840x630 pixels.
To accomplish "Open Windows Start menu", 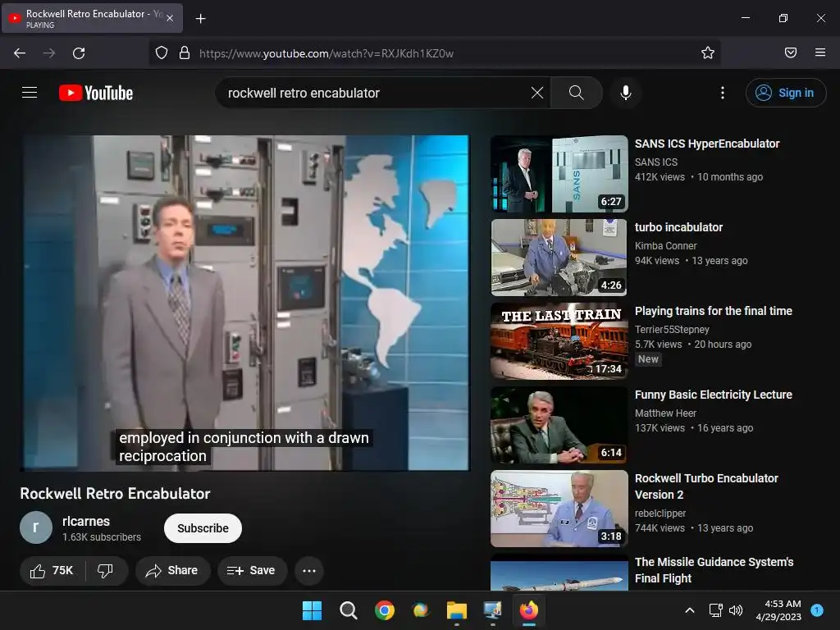I will coord(312,610).
